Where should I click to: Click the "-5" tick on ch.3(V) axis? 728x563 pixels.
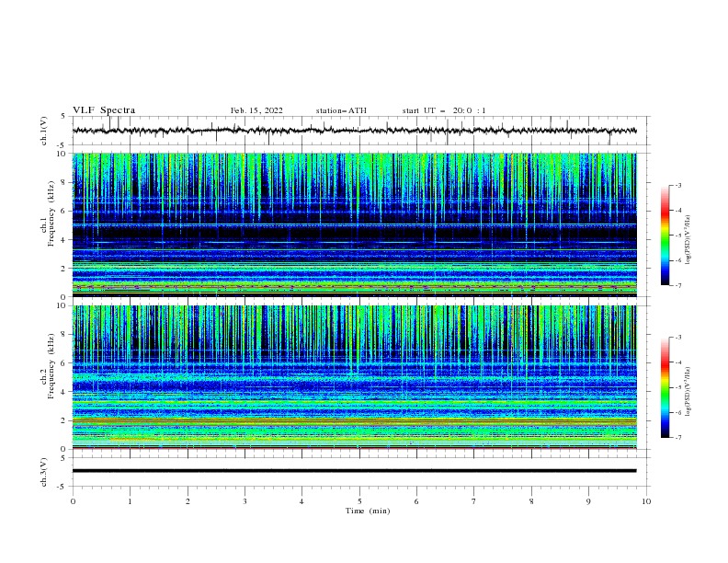[x=63, y=487]
